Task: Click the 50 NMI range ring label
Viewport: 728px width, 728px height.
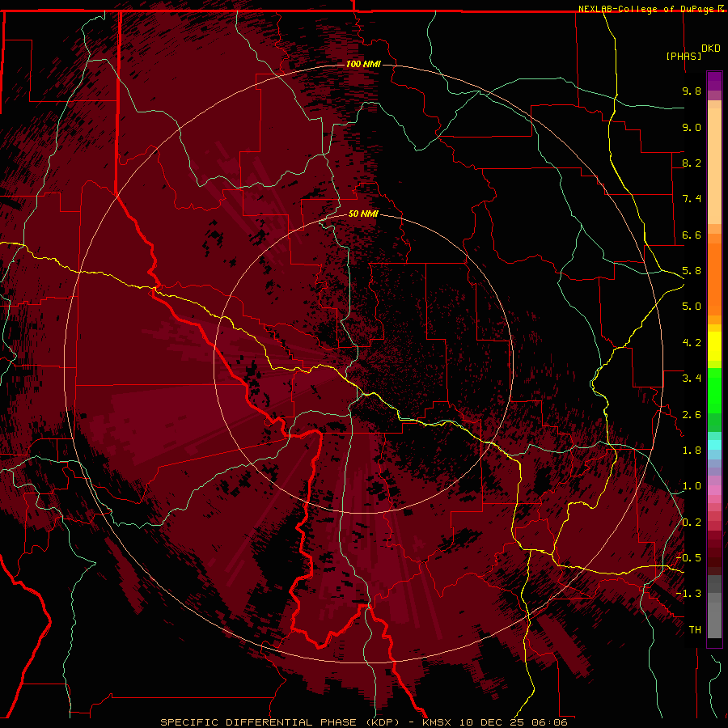Action: tap(363, 214)
